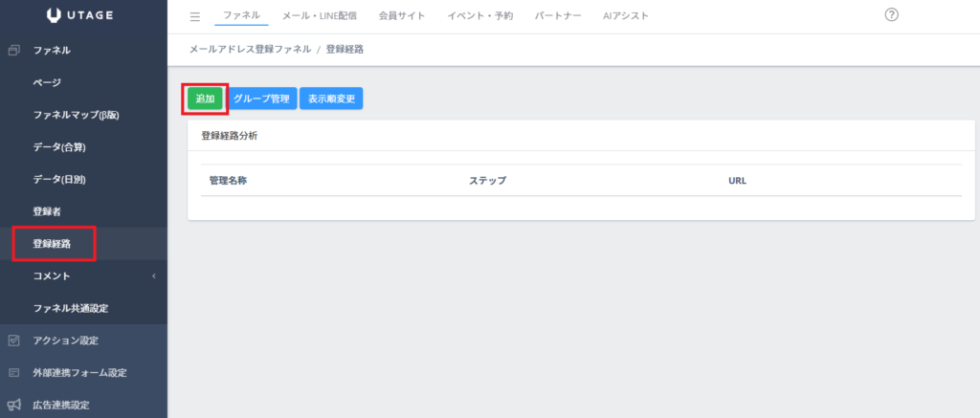Screen dimensions: 980x418
Task: Select 登録経路 in the sidebar
Action: 52,244
